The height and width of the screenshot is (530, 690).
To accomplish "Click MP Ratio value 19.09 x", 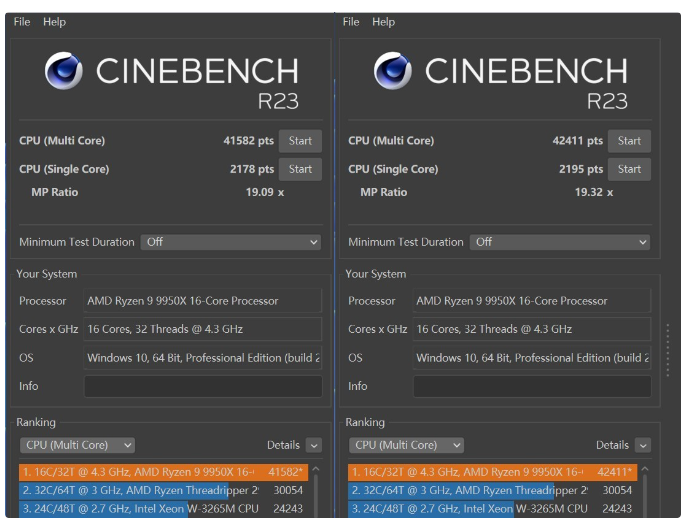I will click(265, 192).
